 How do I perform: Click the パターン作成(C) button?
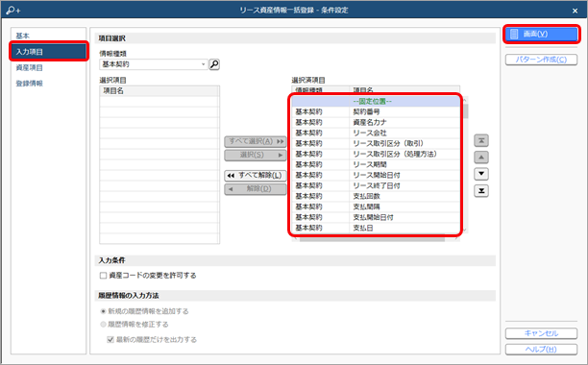(x=541, y=60)
